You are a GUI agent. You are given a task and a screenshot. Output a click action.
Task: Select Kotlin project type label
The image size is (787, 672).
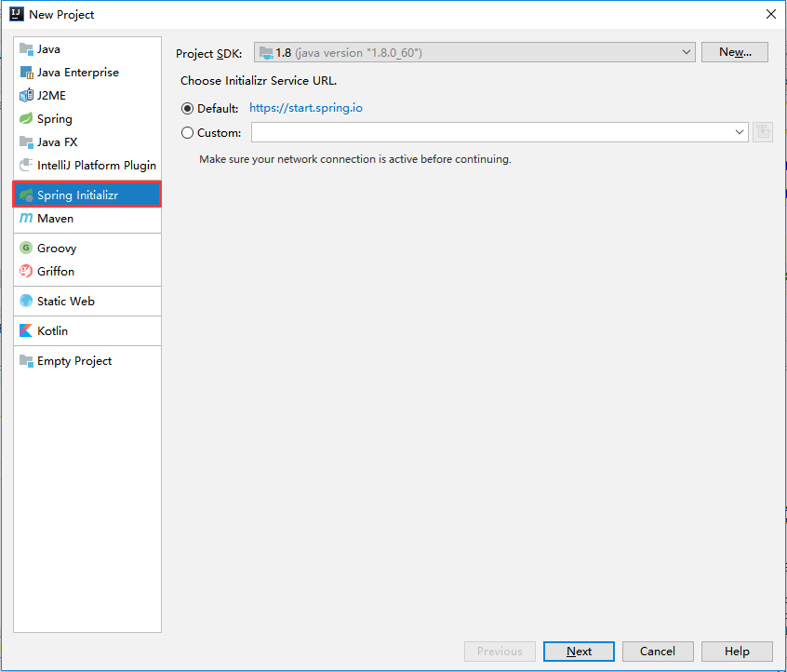click(x=52, y=331)
